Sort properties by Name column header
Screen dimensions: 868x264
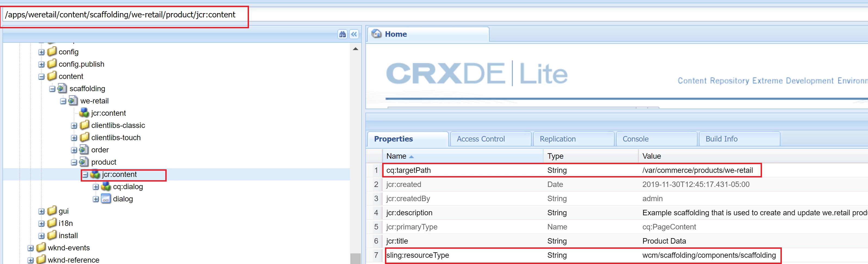(462, 156)
